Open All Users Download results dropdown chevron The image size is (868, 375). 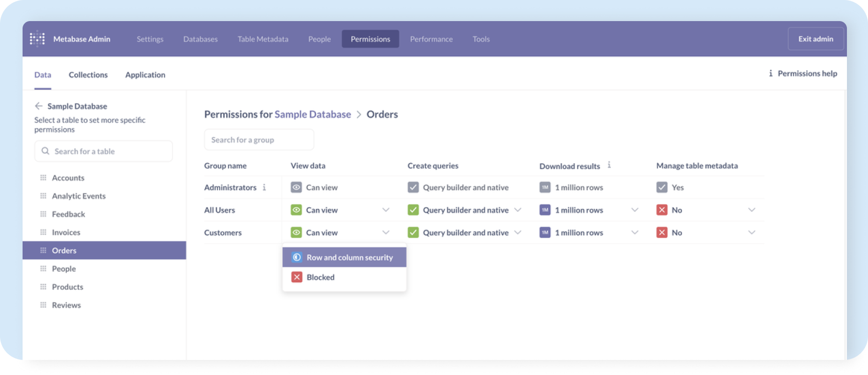[635, 210]
